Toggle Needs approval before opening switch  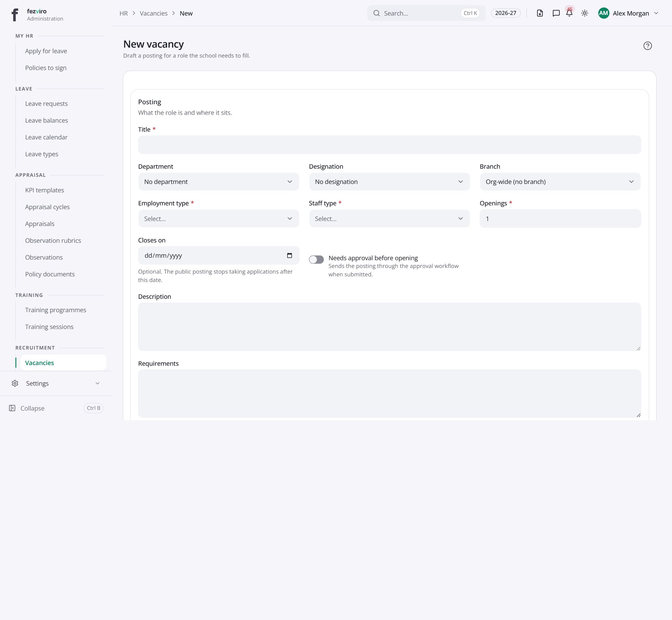pos(316,259)
